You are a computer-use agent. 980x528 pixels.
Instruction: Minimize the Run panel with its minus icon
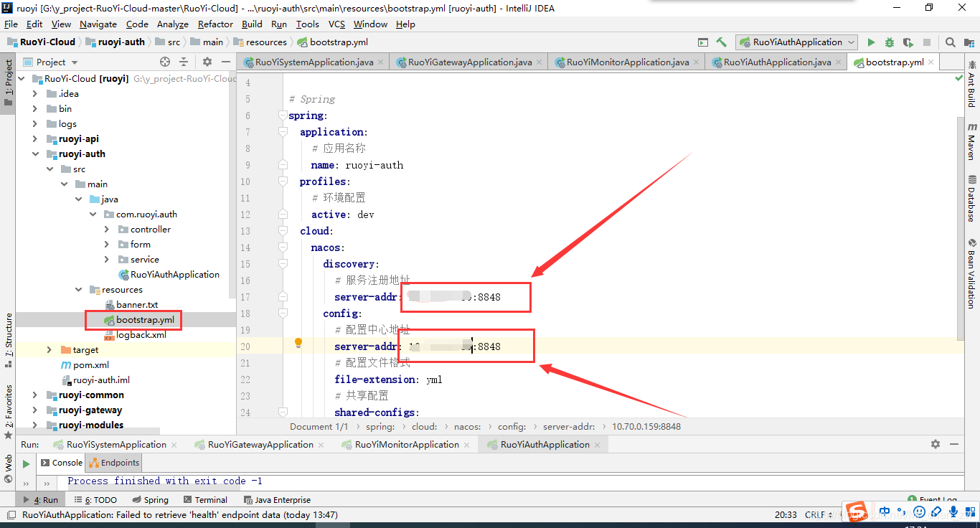coord(956,444)
